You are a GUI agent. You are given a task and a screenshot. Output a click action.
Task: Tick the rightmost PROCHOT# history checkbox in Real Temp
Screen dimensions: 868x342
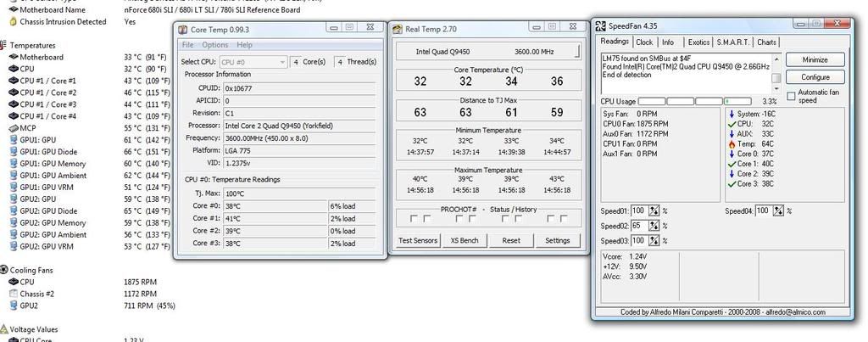[x=564, y=219]
